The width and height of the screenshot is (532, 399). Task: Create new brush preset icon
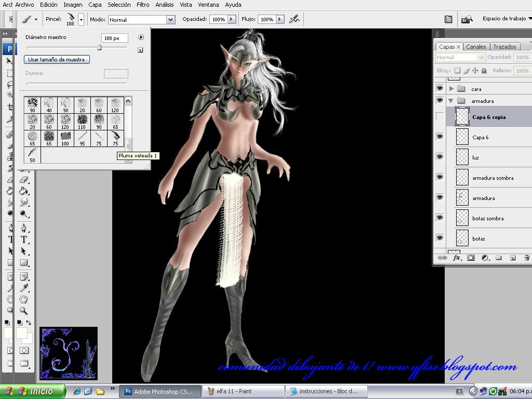pyautogui.click(x=140, y=50)
